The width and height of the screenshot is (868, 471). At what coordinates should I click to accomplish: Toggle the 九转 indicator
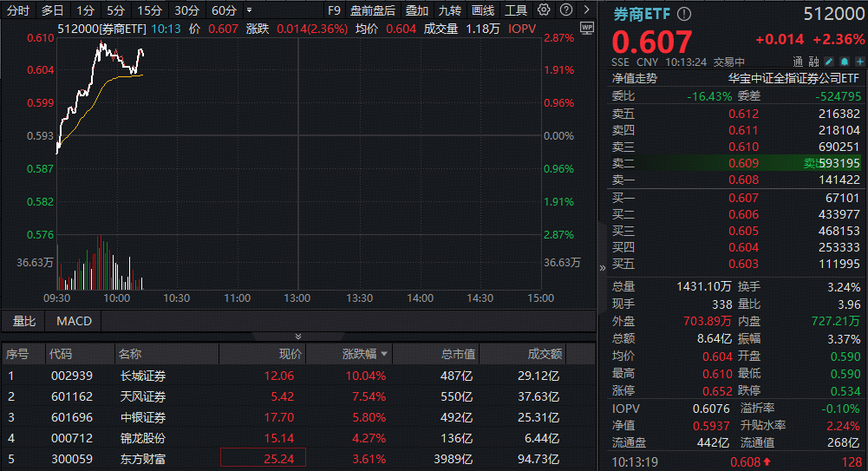[x=449, y=10]
